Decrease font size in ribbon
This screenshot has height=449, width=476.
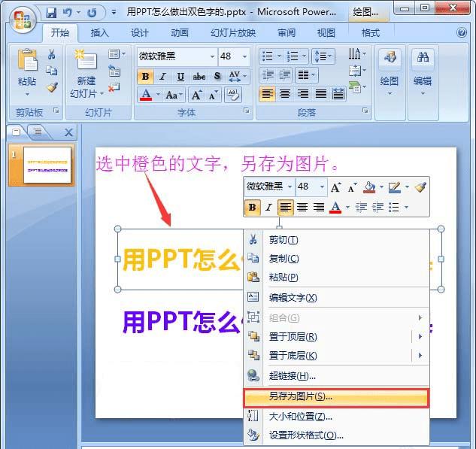[213, 95]
